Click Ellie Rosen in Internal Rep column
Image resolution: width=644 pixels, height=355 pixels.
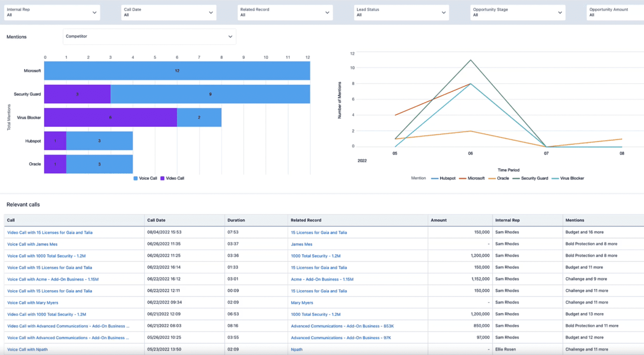coord(506,349)
